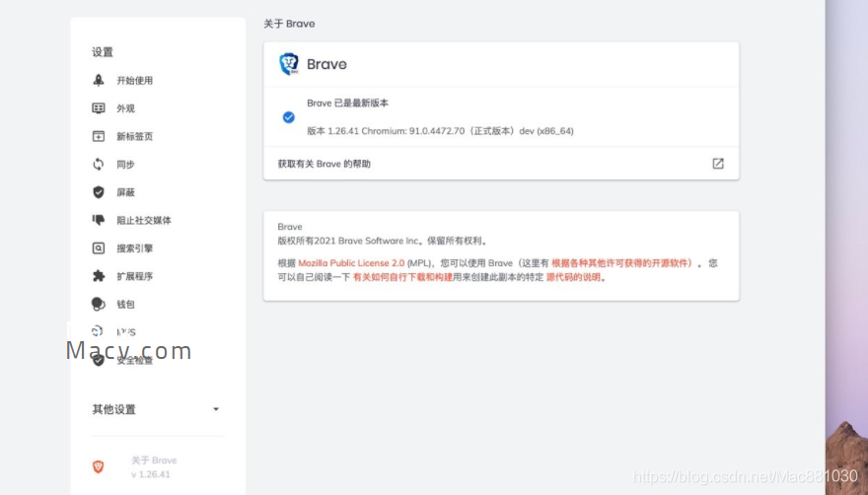The image size is (868, 495).
Task: Click the search engine icon beside 搜索引擎
Action: tap(99, 248)
